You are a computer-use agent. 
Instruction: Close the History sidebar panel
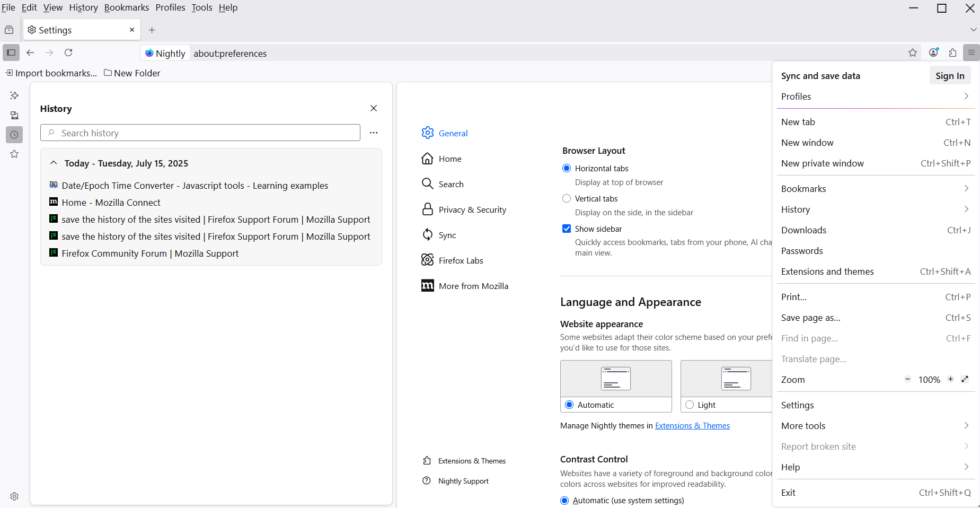click(x=374, y=108)
